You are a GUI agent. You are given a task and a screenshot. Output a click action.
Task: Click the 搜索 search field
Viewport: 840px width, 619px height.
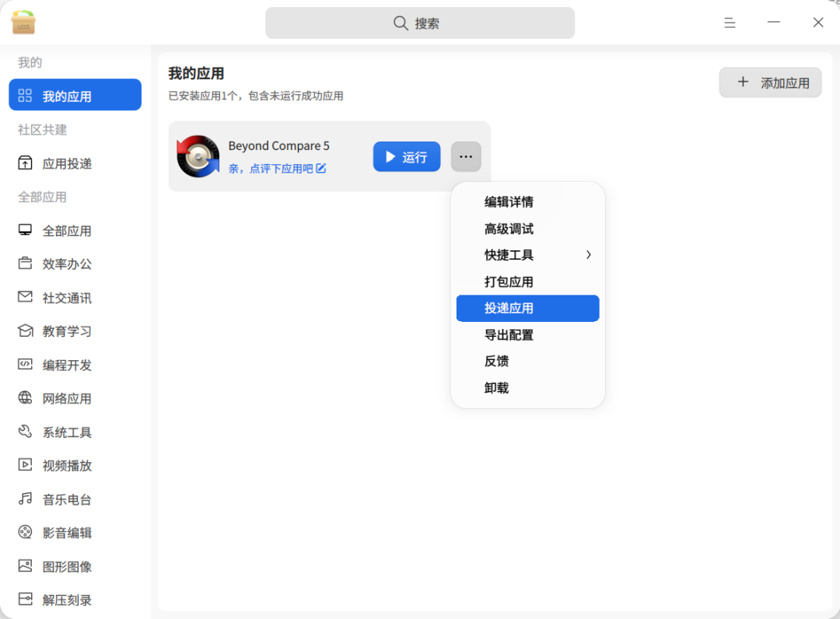click(420, 23)
